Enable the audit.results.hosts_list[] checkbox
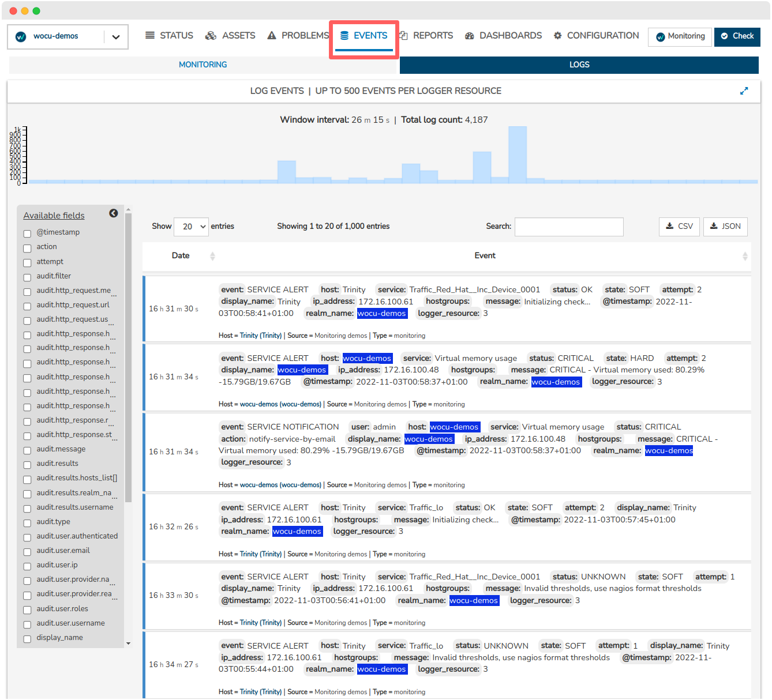The width and height of the screenshot is (772, 700). [x=27, y=479]
